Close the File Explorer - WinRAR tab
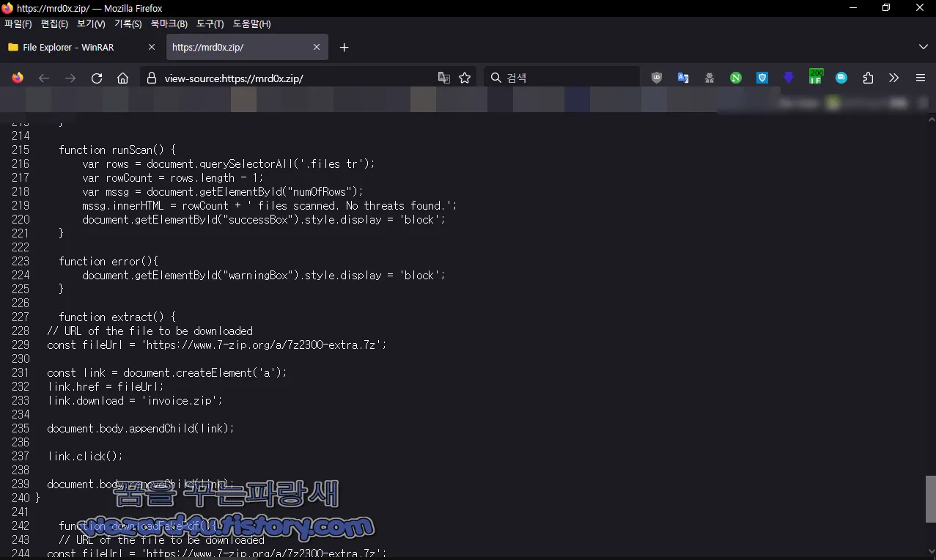The height and width of the screenshot is (560, 936). [152, 47]
